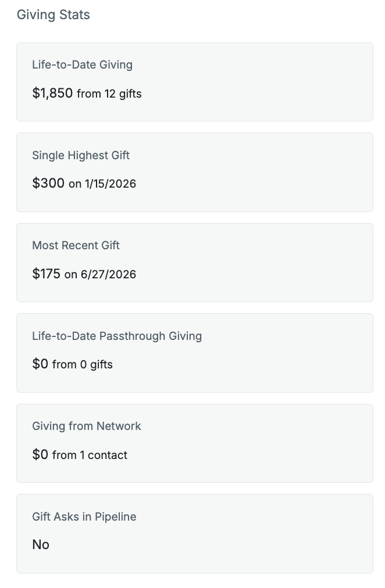385x588 pixels.
Task: Open the Giving from Network card
Action: tap(195, 443)
